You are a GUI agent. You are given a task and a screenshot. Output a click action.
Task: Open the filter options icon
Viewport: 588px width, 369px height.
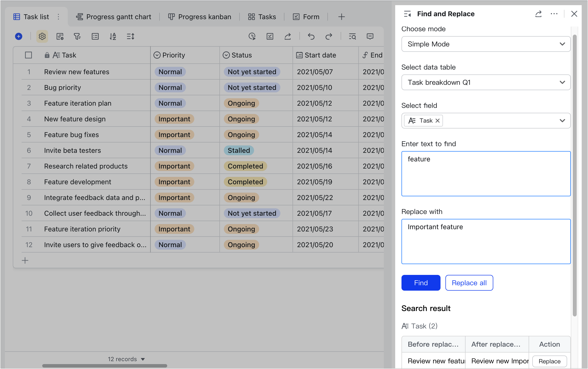click(x=77, y=36)
